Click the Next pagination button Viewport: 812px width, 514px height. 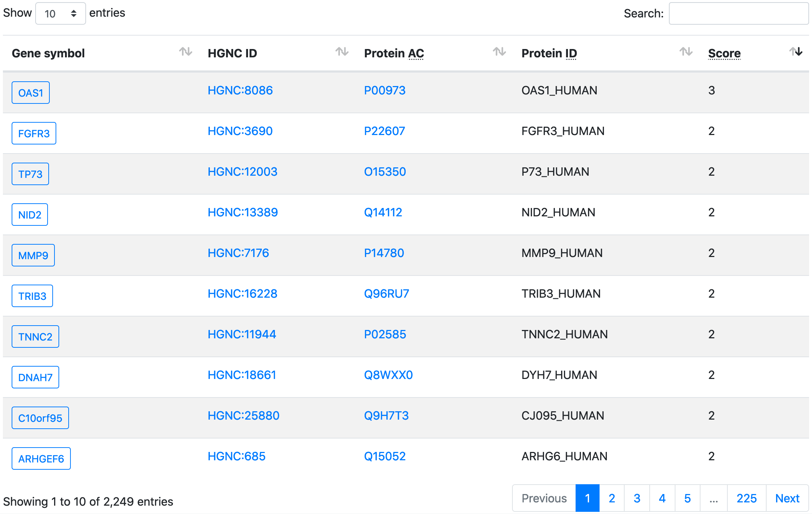787,498
